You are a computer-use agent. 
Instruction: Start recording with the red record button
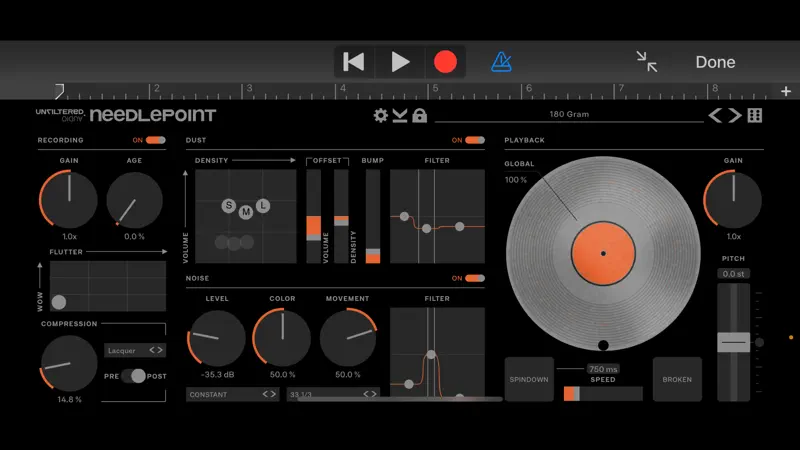[445, 62]
